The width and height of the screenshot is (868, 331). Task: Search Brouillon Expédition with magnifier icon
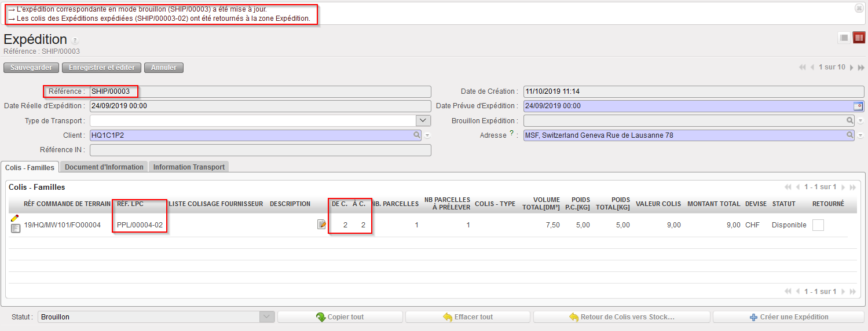(850, 121)
